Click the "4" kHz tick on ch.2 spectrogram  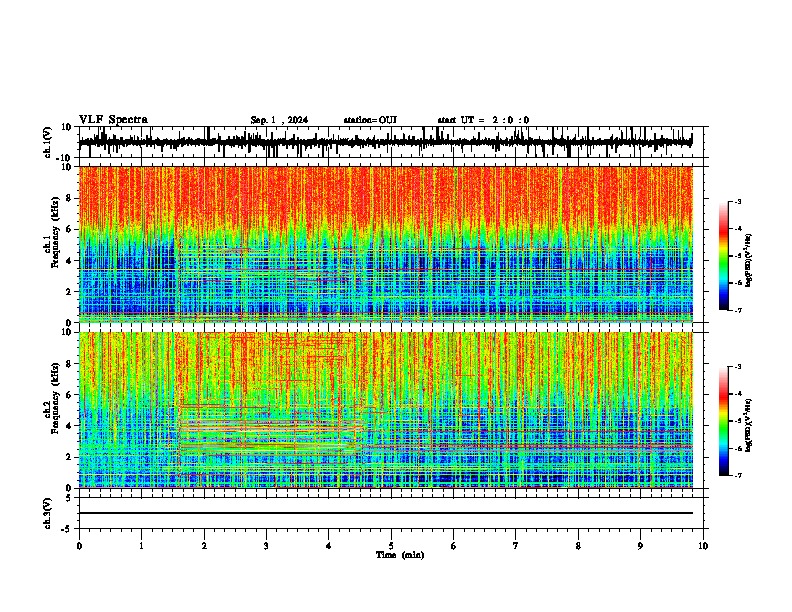[70, 426]
